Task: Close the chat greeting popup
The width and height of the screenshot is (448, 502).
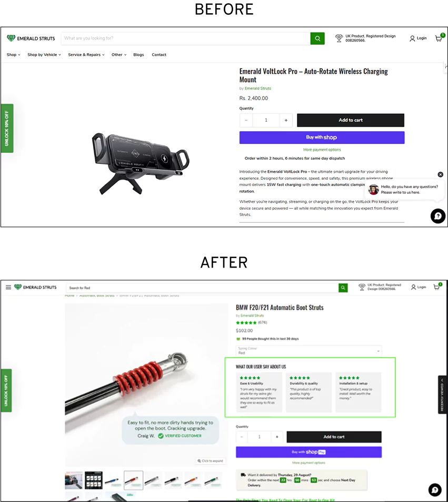Action: (440, 174)
